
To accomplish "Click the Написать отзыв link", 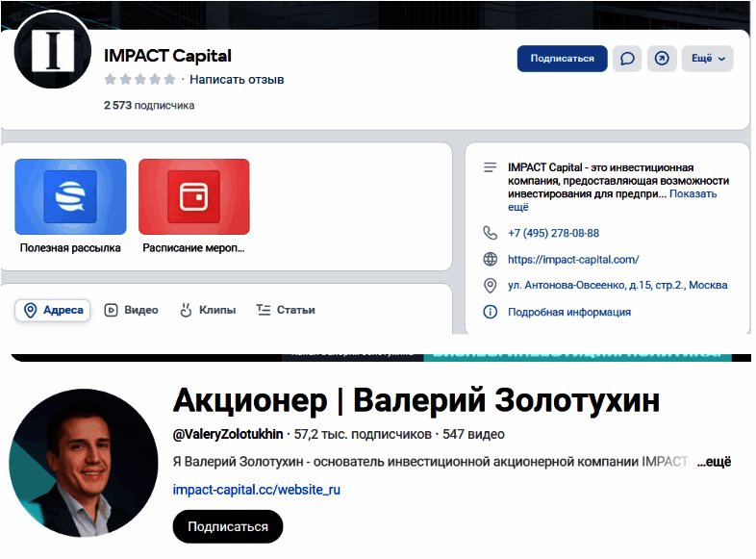I will coord(237,80).
